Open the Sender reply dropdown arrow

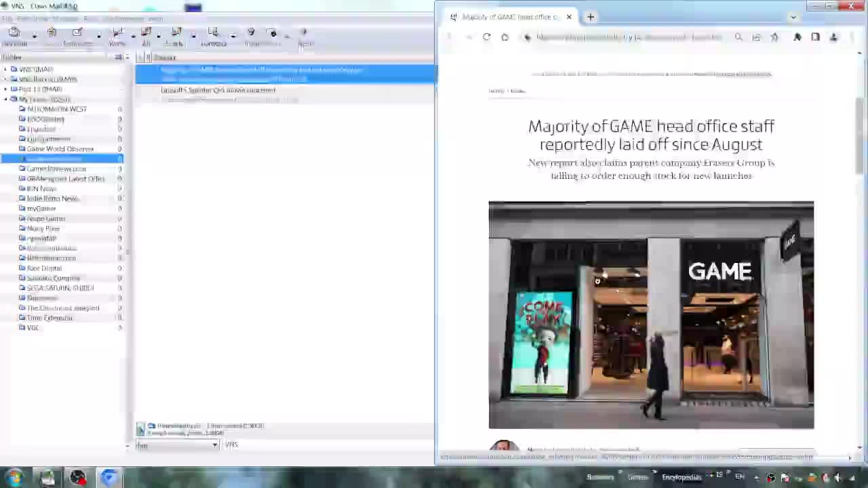(x=193, y=36)
